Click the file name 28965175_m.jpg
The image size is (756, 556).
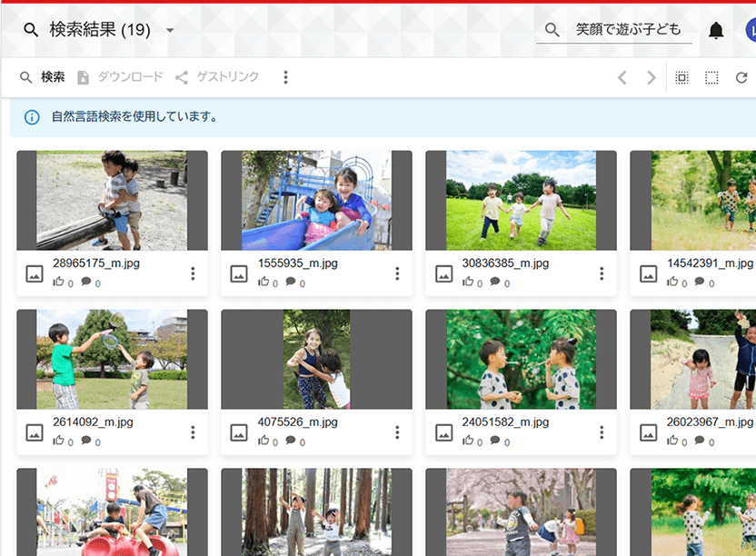[96, 263]
